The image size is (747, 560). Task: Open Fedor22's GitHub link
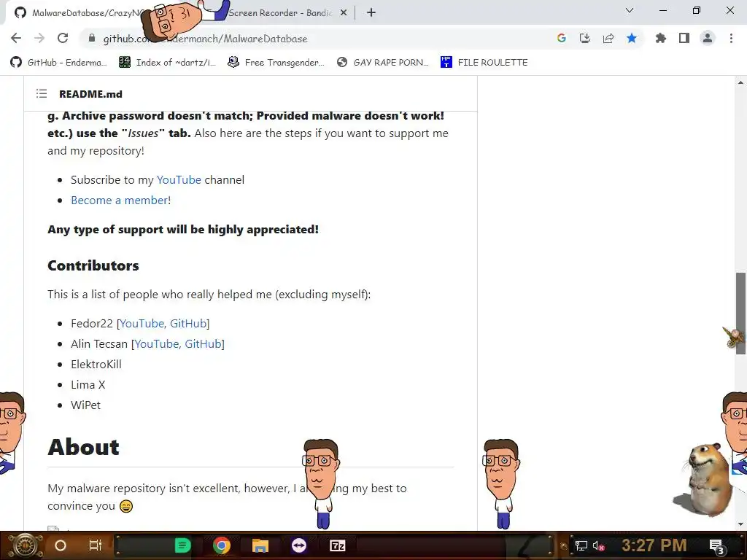click(x=188, y=323)
